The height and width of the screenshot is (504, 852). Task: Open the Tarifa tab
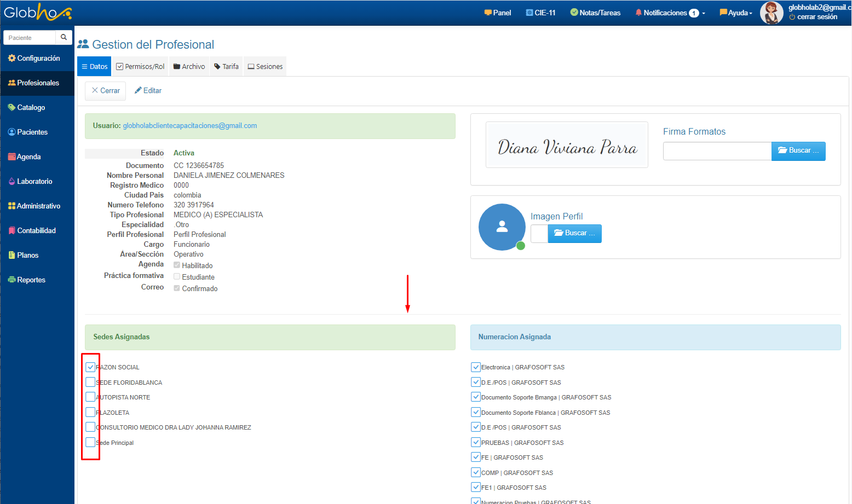(226, 66)
